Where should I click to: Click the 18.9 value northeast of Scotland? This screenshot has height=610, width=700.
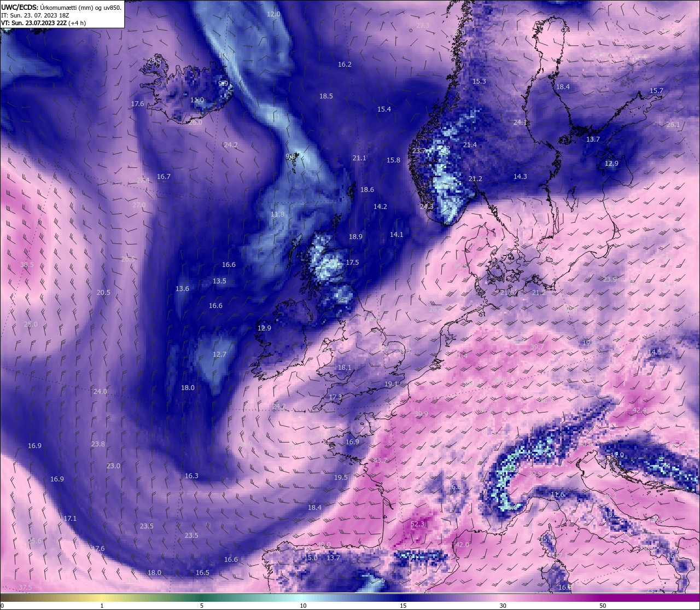pos(355,236)
